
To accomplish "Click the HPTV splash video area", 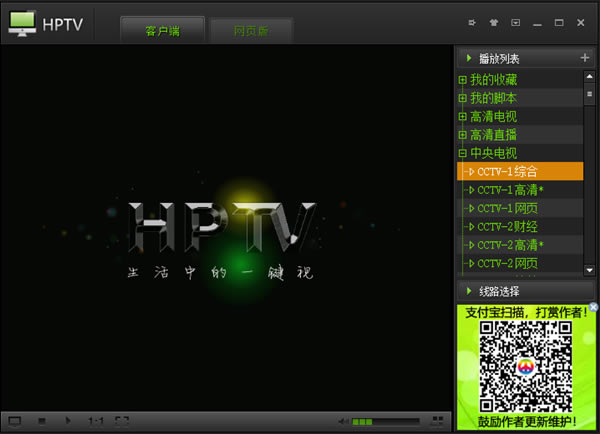I will point(227,228).
